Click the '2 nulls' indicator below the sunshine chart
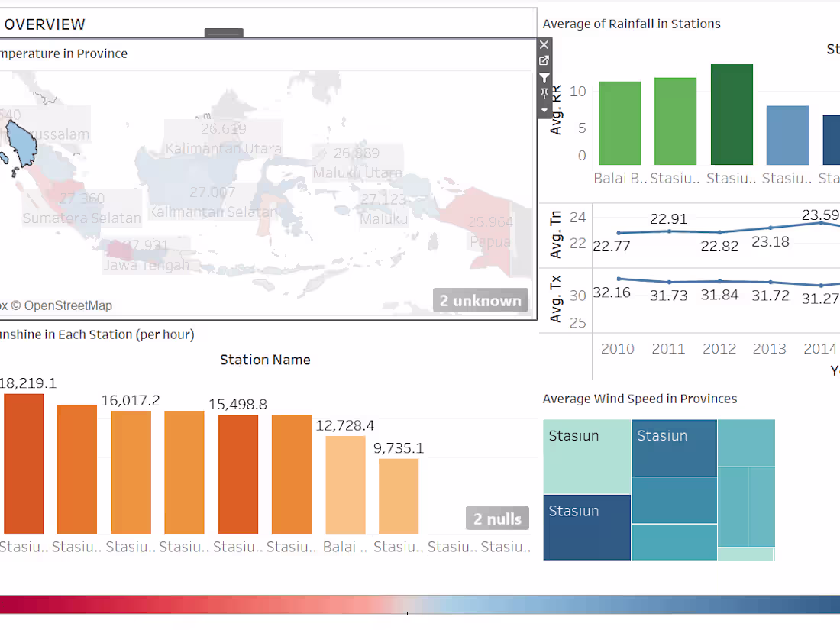This screenshot has height=630, width=840. [497, 518]
